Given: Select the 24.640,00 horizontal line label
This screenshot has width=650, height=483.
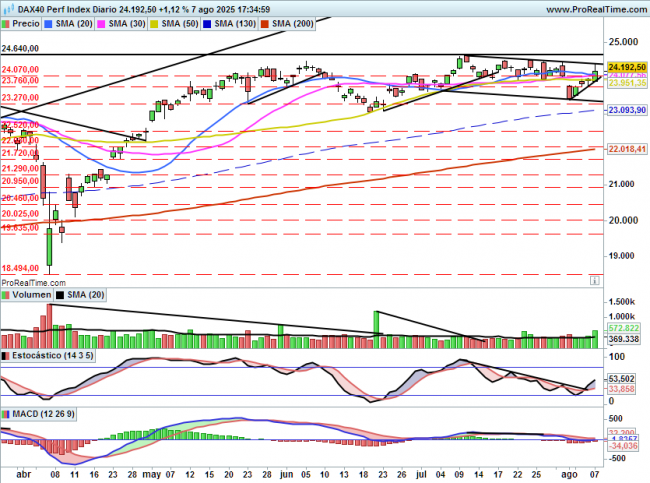Looking at the screenshot, I should coord(20,48).
